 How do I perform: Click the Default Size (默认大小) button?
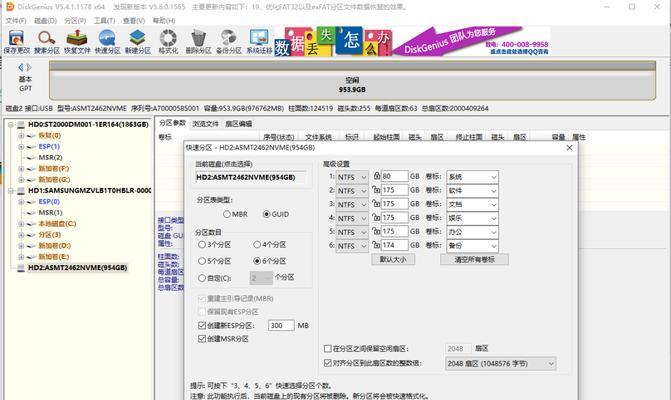393,259
